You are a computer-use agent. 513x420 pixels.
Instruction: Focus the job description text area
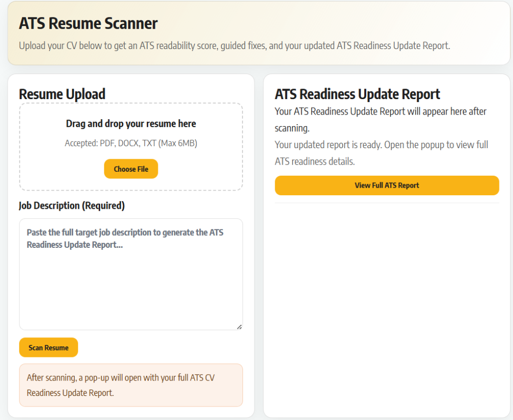[x=131, y=285]
